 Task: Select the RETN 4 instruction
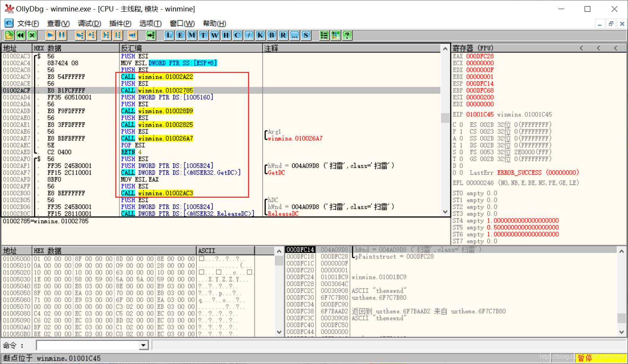click(x=132, y=152)
